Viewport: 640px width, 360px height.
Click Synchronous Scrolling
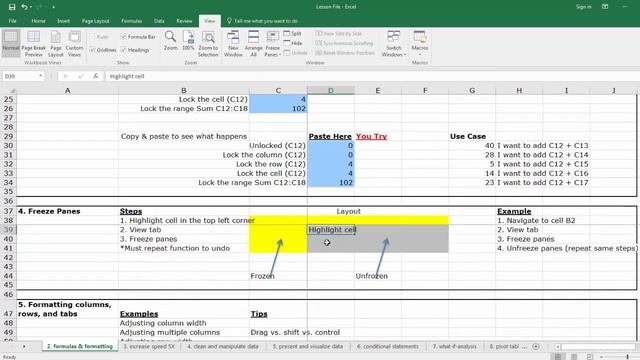[x=344, y=43]
